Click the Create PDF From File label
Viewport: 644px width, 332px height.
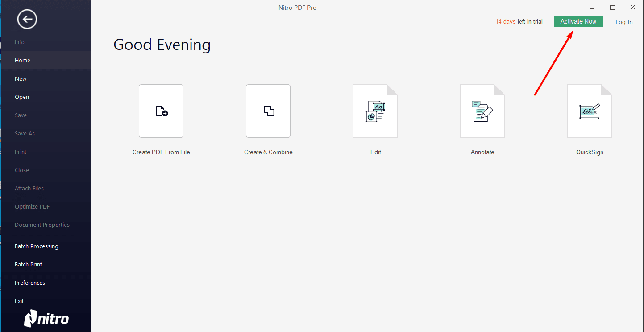pos(161,152)
